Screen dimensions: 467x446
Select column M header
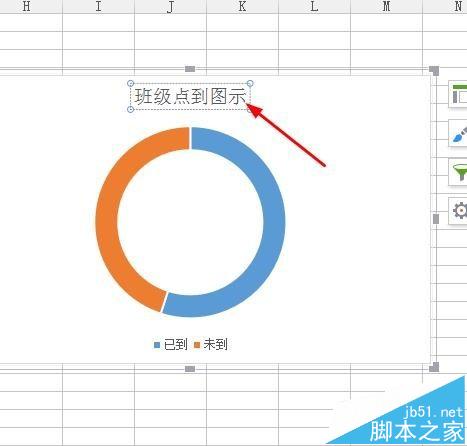click(386, 6)
